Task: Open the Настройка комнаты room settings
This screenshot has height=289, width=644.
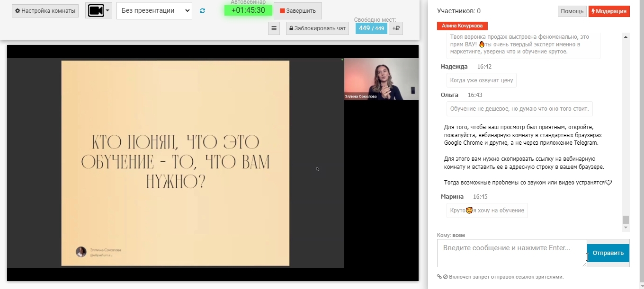Action: [x=45, y=11]
